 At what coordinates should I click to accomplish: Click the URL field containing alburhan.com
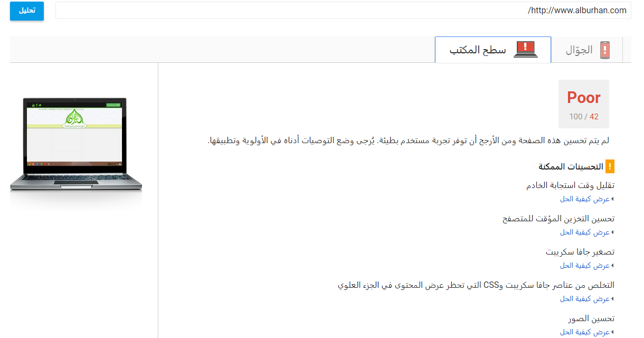tap(343, 11)
